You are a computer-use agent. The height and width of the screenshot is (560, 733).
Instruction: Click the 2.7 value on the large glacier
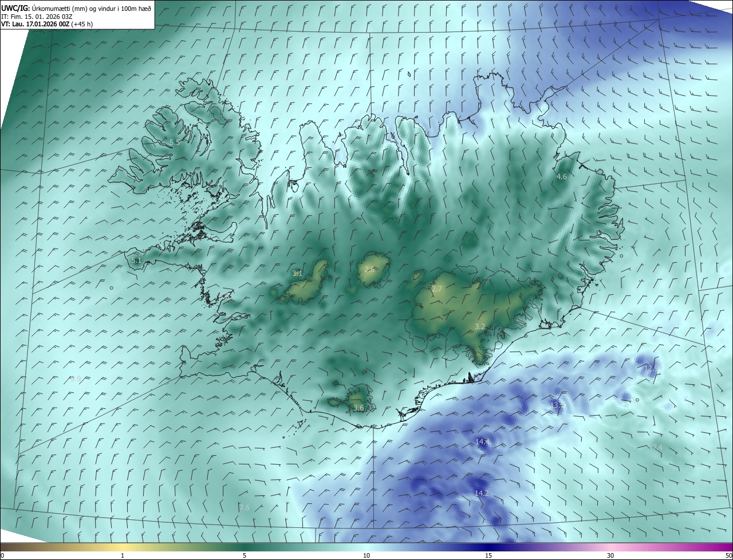point(437,289)
